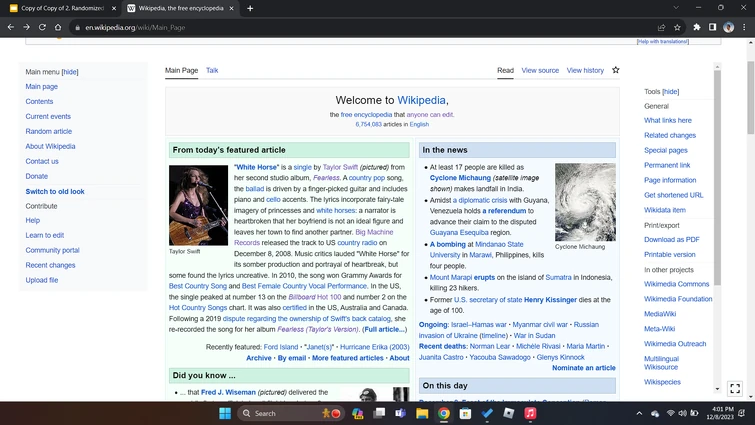Screen dimensions: 755x425
Task: Open the taskbar volume icon
Action: [682, 413]
